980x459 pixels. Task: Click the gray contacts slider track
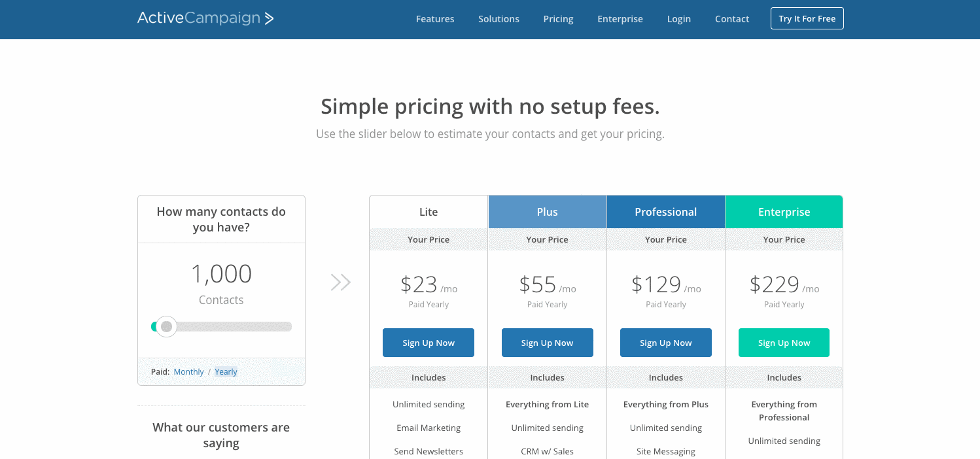pyautogui.click(x=236, y=326)
